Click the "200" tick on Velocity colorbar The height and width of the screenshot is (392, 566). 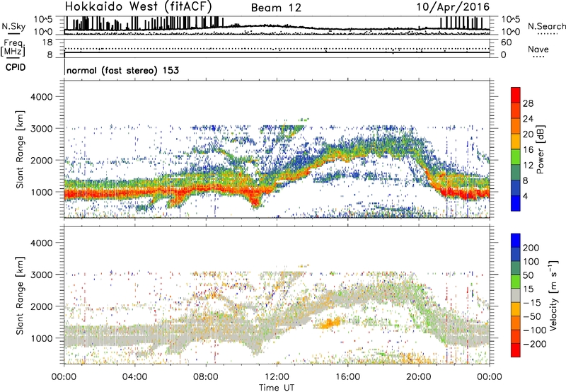(531, 248)
